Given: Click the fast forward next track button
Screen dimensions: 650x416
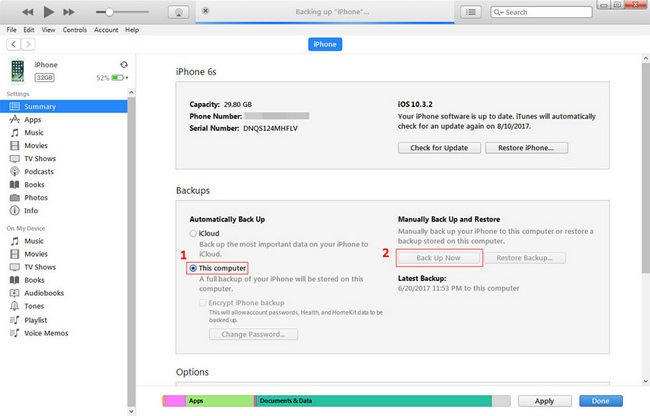Looking at the screenshot, I should 69,12.
